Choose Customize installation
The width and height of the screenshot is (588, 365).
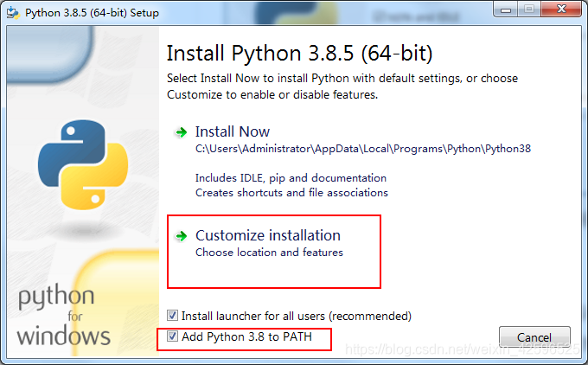click(268, 235)
